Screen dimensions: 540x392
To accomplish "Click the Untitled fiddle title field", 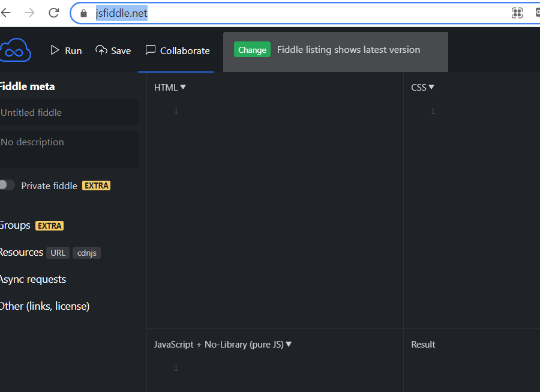I will tap(69, 112).
